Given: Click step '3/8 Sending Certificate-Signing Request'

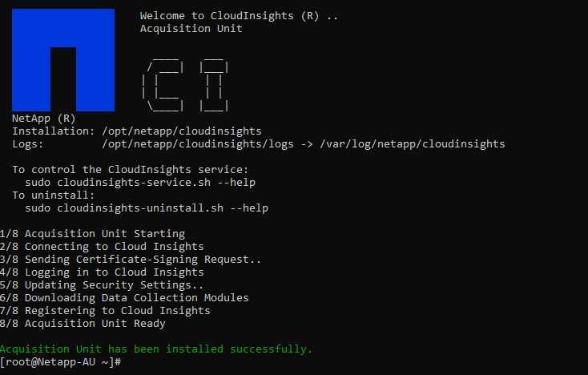Looking at the screenshot, I should [131, 259].
